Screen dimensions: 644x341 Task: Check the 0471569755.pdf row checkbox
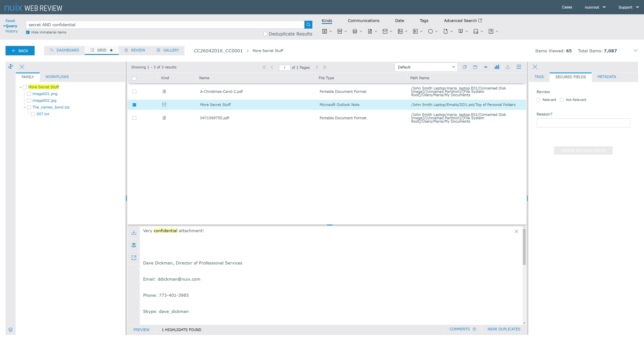click(x=134, y=118)
